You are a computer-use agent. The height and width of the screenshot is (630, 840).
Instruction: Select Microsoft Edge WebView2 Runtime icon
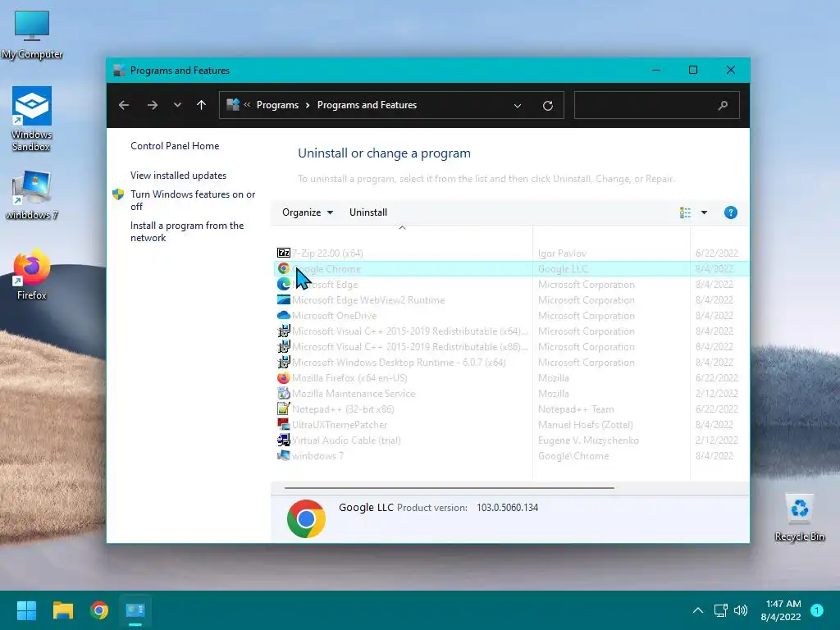point(283,299)
